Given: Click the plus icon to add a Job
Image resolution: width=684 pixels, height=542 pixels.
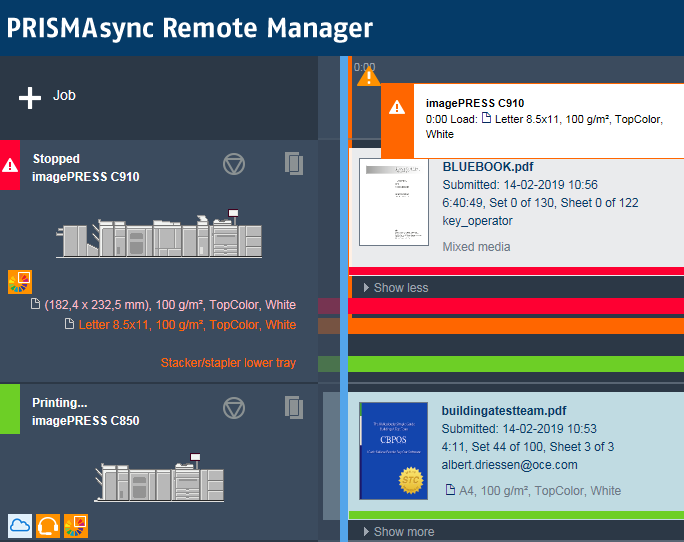Looking at the screenshot, I should [30, 98].
